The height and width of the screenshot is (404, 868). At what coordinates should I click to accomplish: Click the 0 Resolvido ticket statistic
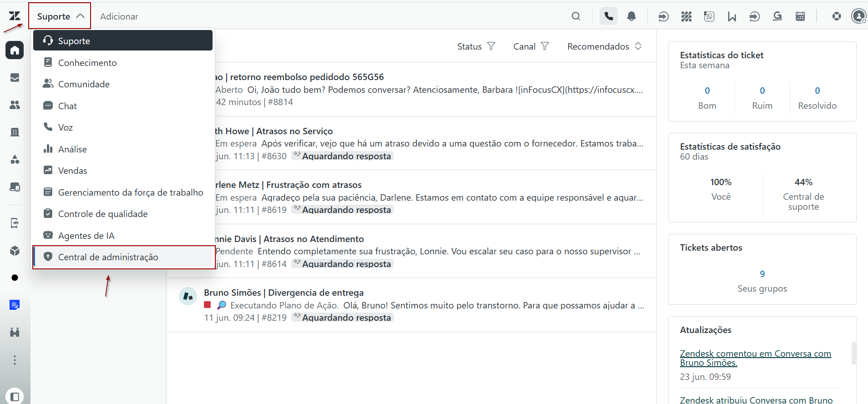click(817, 91)
